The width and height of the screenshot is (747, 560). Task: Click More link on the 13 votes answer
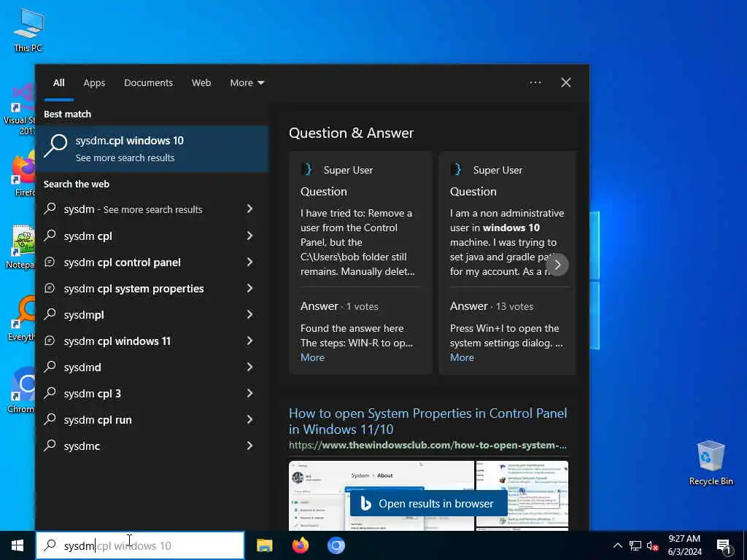coord(462,357)
